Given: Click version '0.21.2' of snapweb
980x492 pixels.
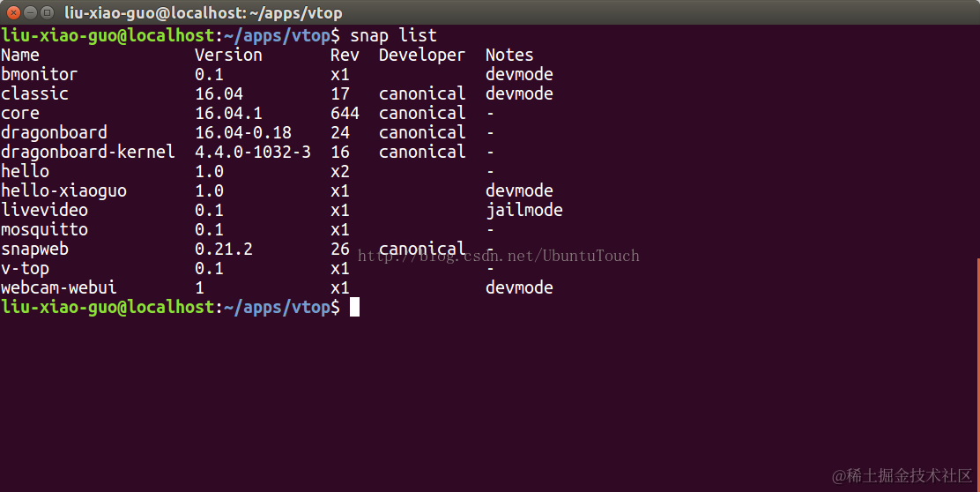Looking at the screenshot, I should coord(224,249).
